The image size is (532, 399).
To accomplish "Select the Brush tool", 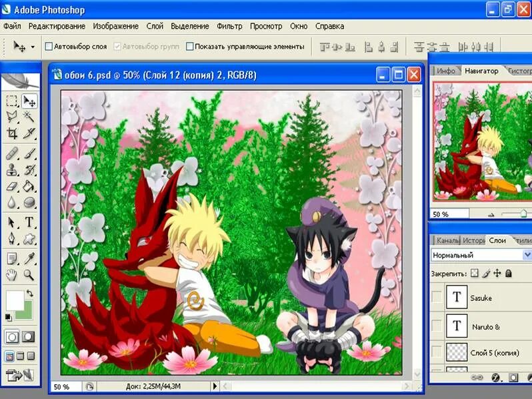I will coord(29,153).
